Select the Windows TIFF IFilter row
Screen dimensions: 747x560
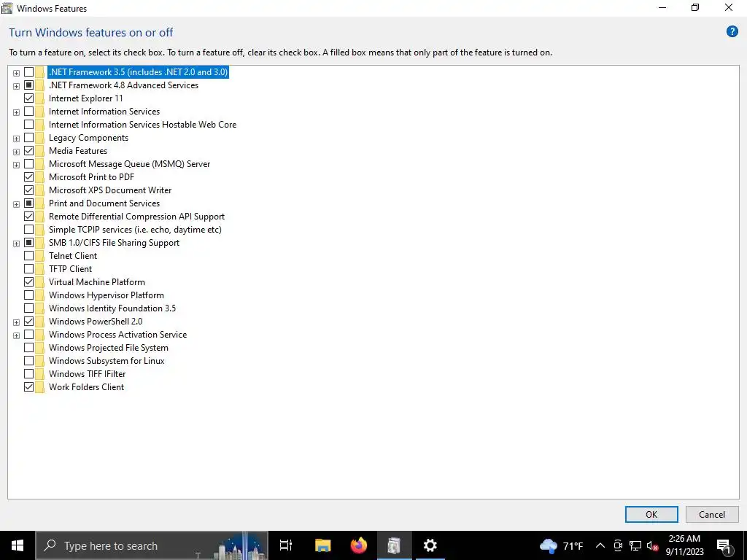coord(88,374)
